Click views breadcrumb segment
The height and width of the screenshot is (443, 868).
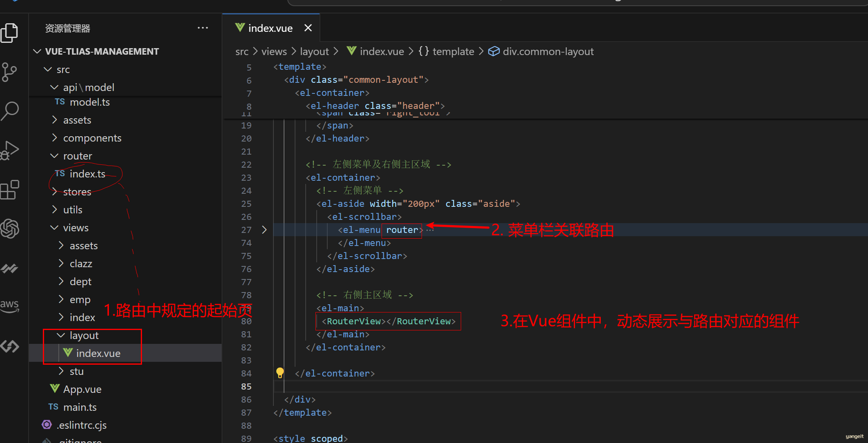point(274,51)
